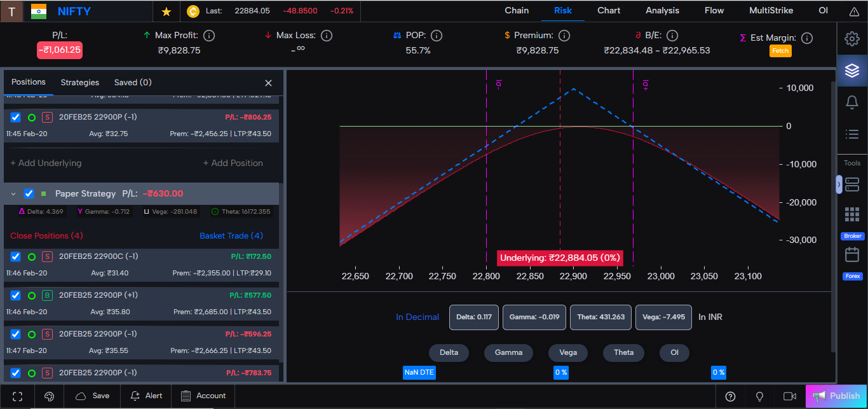Open the Strategies tab in positions panel

coord(79,82)
